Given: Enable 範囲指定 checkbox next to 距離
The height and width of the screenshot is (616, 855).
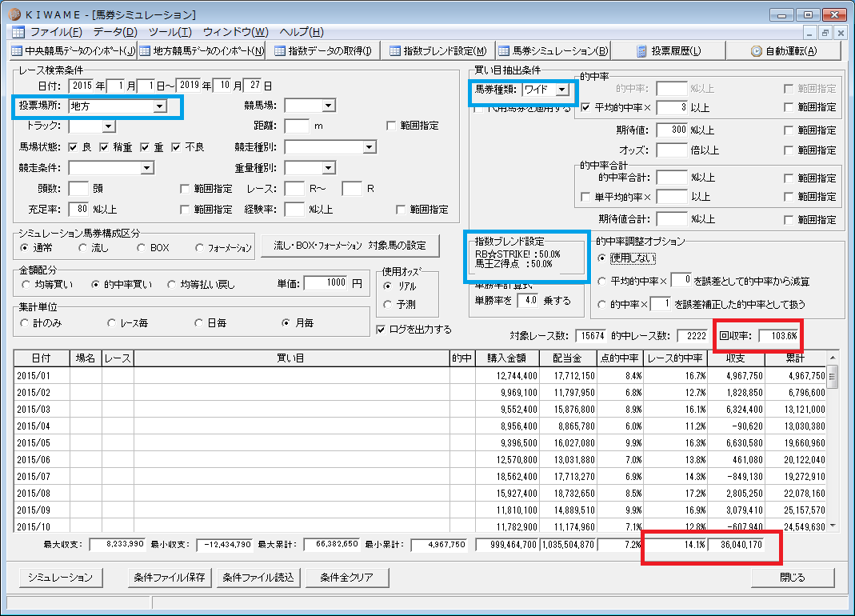Looking at the screenshot, I should pyautogui.click(x=391, y=126).
